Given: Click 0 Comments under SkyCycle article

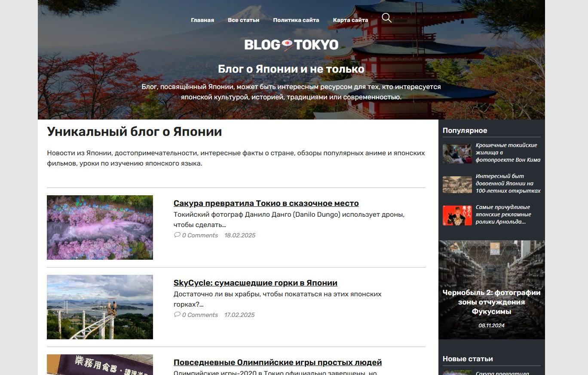Looking at the screenshot, I should (200, 315).
